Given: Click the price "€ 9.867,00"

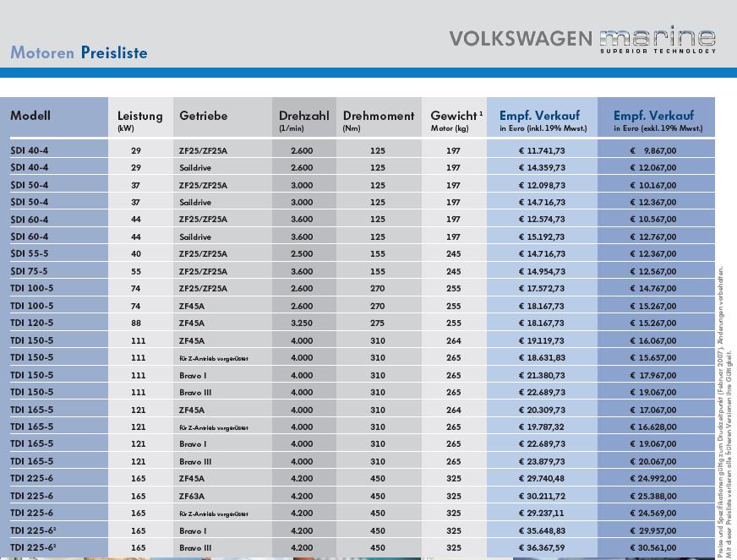Looking at the screenshot, I should pos(652,151).
